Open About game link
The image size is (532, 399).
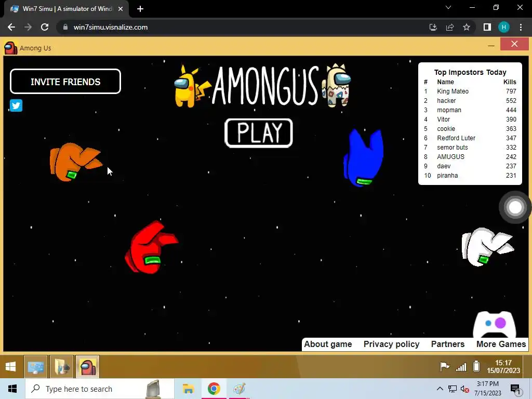click(328, 344)
